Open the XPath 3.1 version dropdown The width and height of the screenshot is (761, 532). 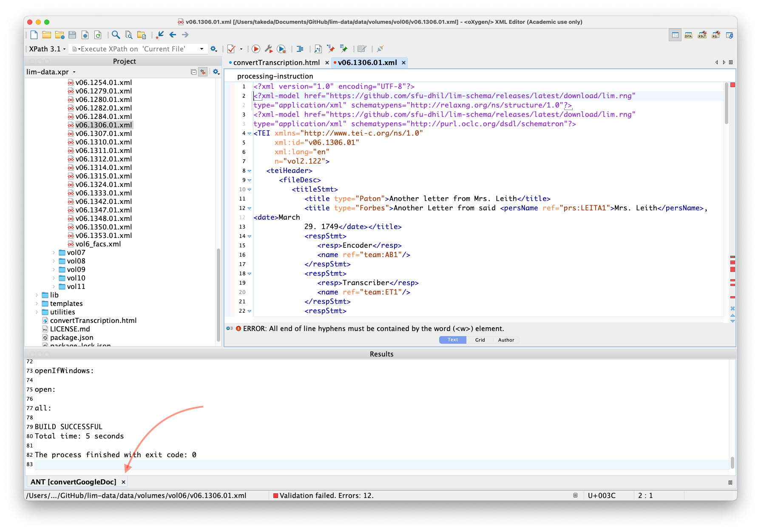[x=64, y=48]
